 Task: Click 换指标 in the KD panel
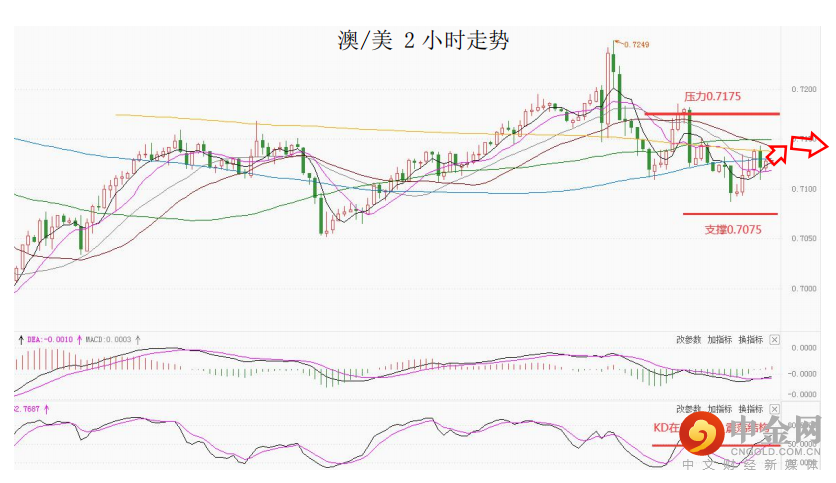tap(749, 409)
